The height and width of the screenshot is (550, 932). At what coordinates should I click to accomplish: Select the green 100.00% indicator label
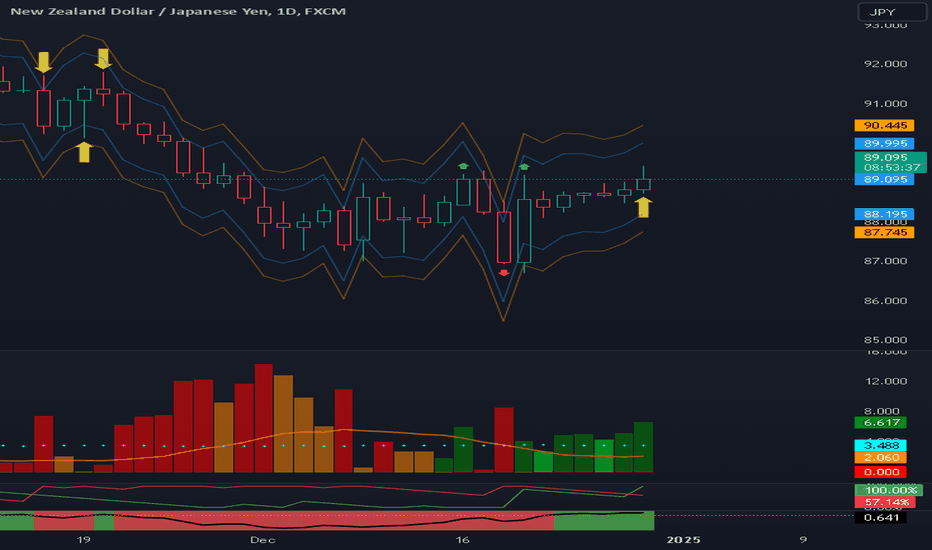click(x=889, y=491)
